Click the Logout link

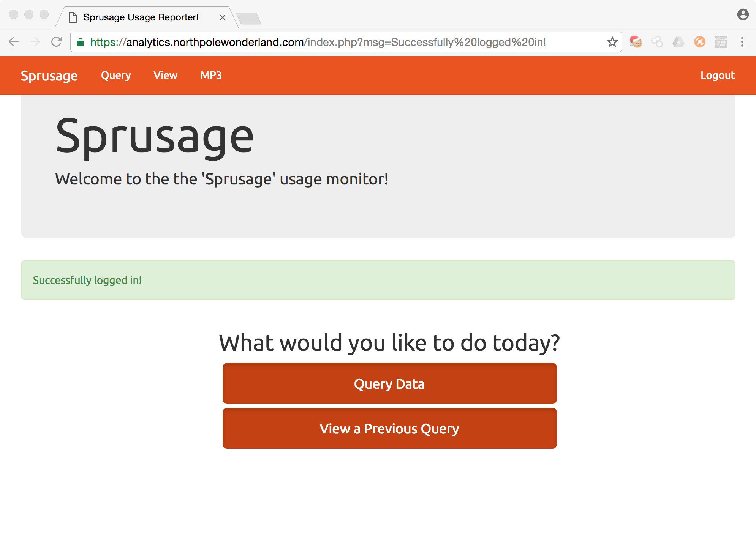[718, 75]
